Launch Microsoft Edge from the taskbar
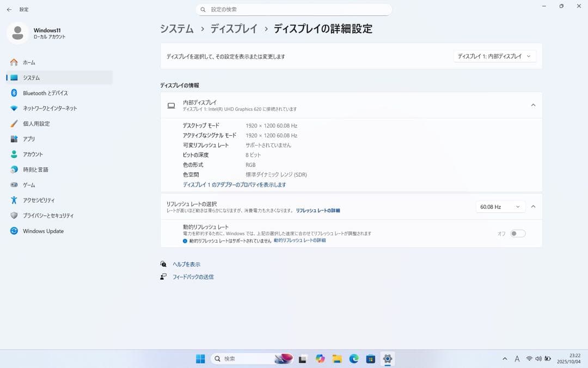 point(354,359)
